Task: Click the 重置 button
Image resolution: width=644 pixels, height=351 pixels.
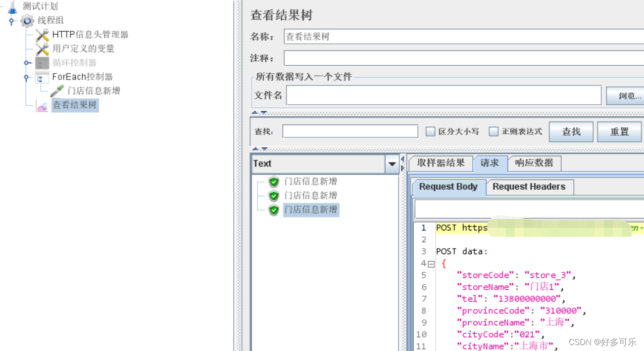Action: pyautogui.click(x=619, y=132)
